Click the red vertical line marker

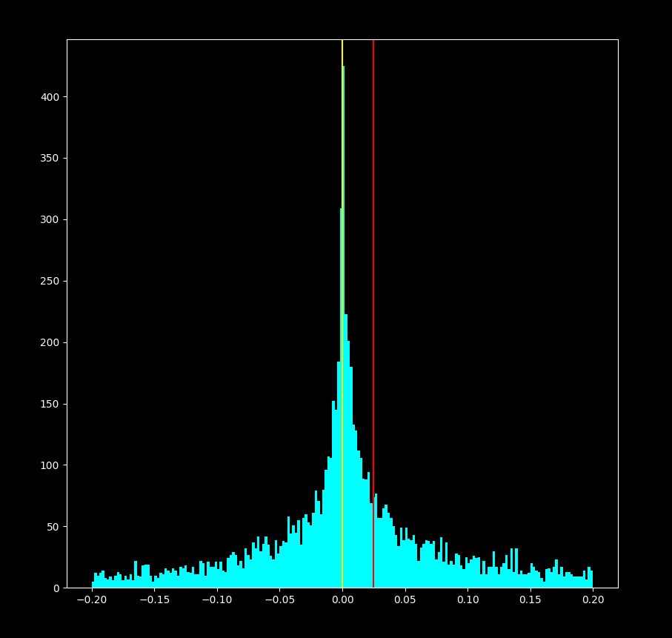pyautogui.click(x=373, y=222)
